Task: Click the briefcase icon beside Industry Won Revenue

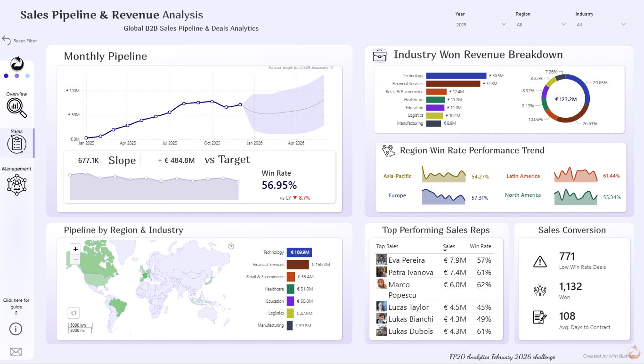Action: click(380, 55)
